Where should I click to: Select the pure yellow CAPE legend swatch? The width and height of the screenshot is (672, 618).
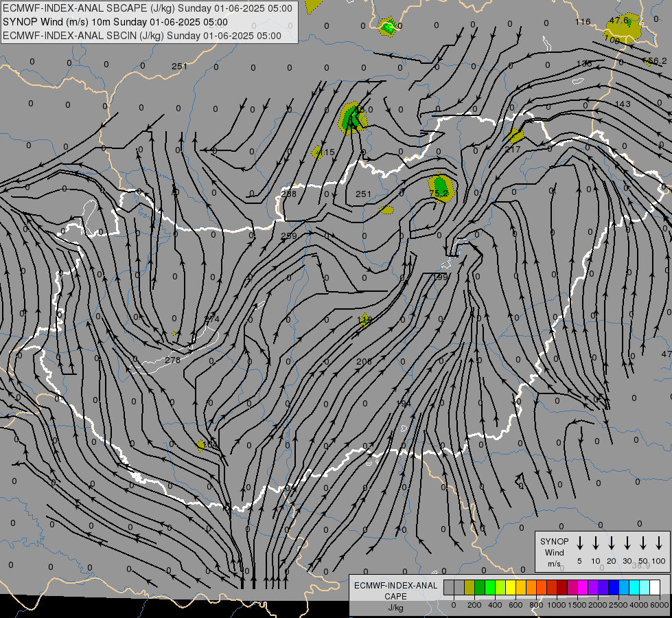(x=511, y=588)
